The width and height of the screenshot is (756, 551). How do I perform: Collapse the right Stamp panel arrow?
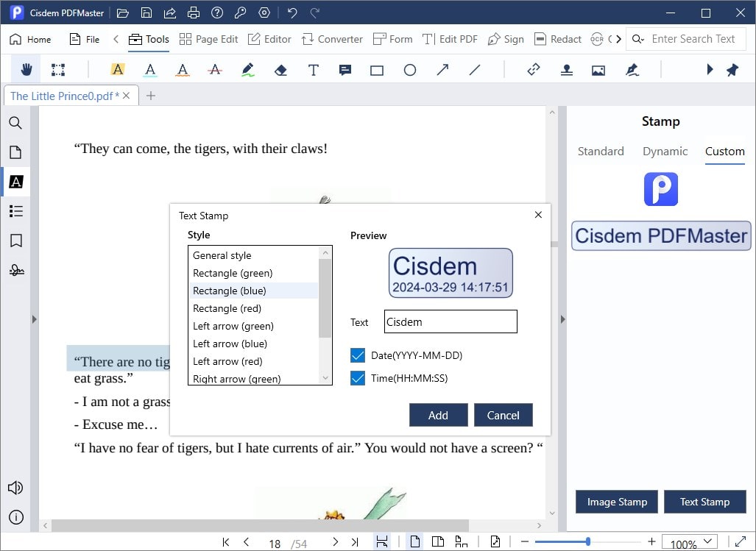[562, 319]
